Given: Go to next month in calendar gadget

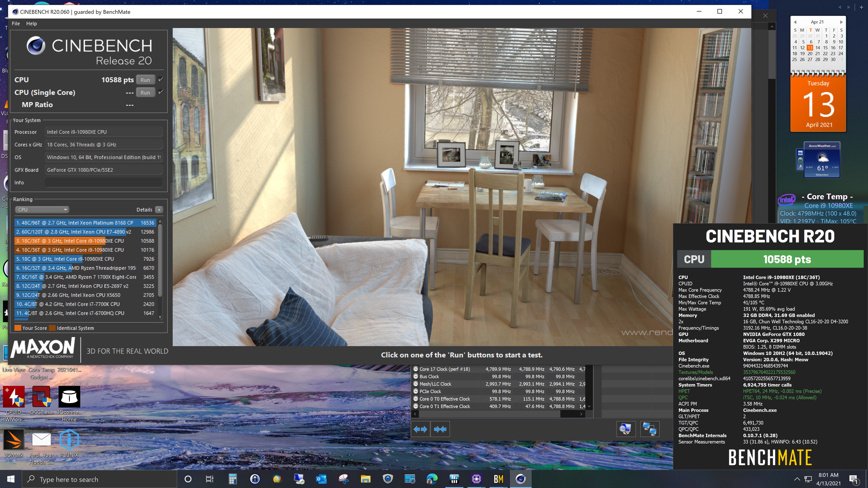Looking at the screenshot, I should point(841,22).
